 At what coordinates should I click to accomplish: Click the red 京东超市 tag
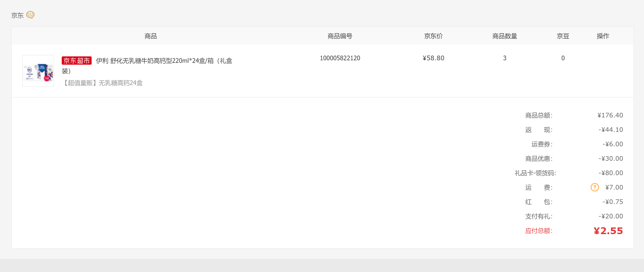tap(76, 61)
